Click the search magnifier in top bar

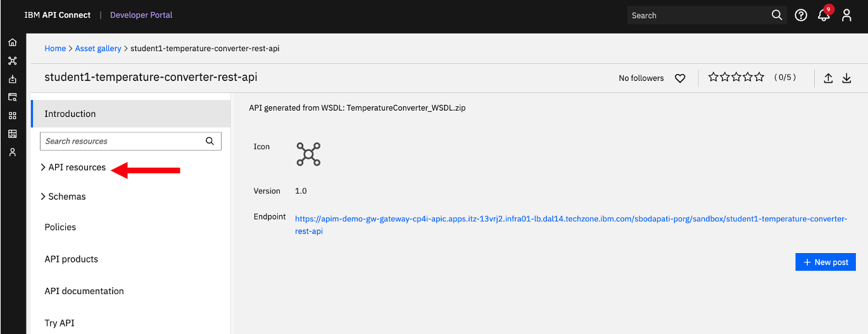tap(777, 15)
